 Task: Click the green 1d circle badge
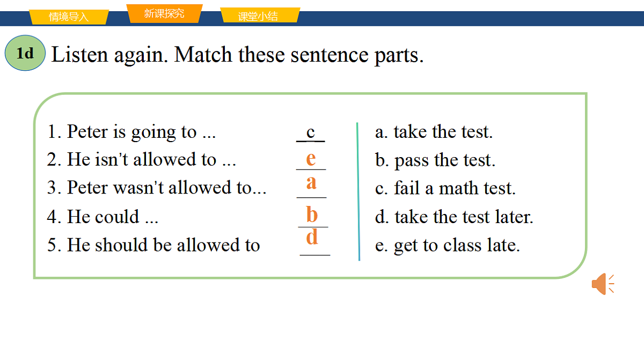(25, 53)
